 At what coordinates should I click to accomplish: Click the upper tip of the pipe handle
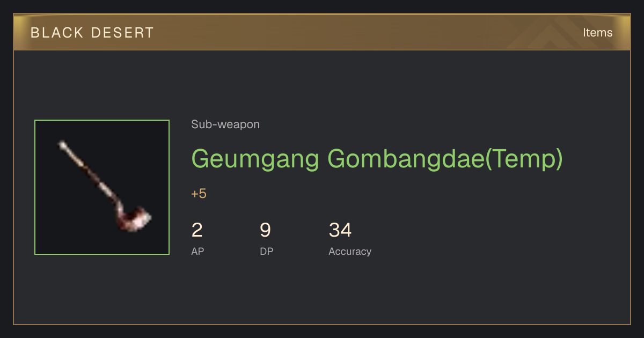63,145
